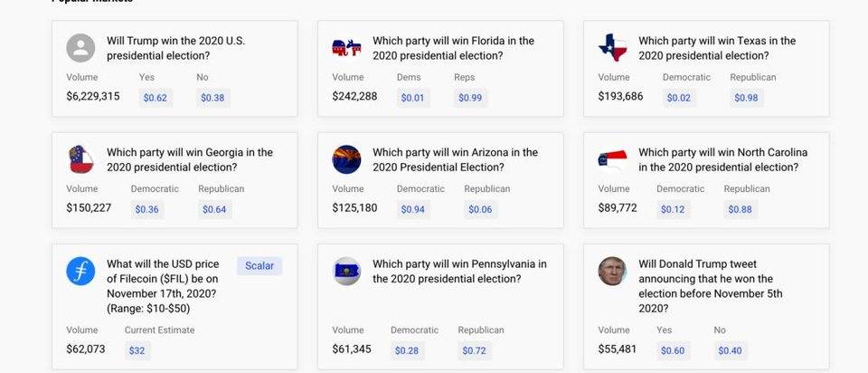Click the Scalar tag on Filecoin market
868x373 pixels.
[x=259, y=266]
